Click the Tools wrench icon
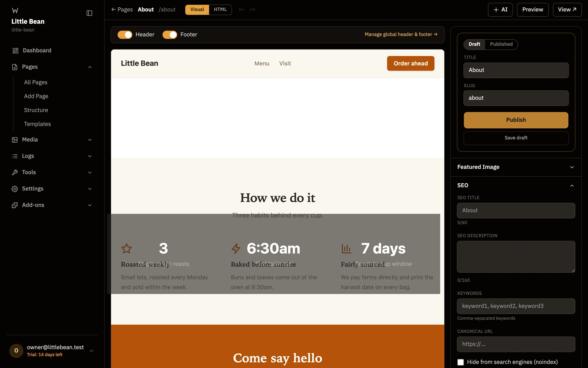The image size is (588, 368). pos(15,172)
